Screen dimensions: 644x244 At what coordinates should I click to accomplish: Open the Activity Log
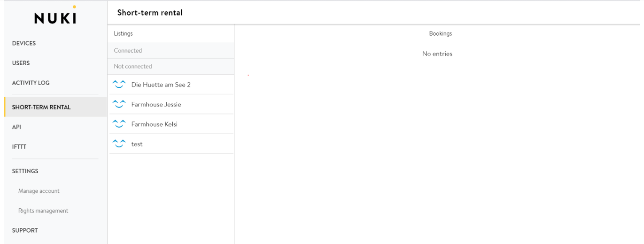click(31, 83)
